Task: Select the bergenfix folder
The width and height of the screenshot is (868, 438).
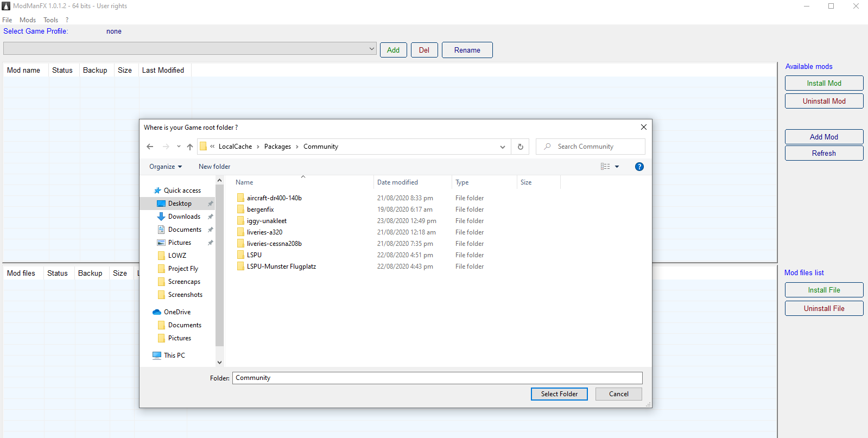Action: pos(261,210)
